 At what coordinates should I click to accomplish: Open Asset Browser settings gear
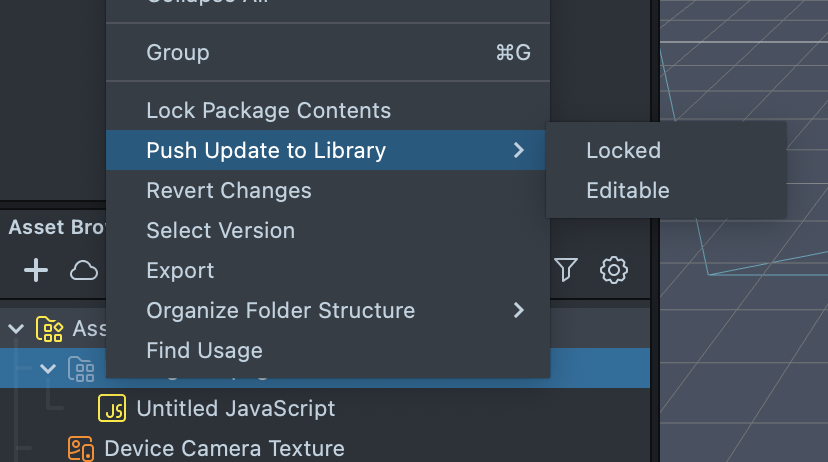point(613,270)
